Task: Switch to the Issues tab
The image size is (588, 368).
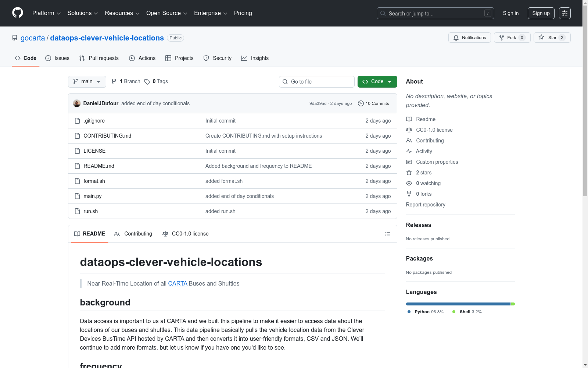Action: click(x=57, y=58)
